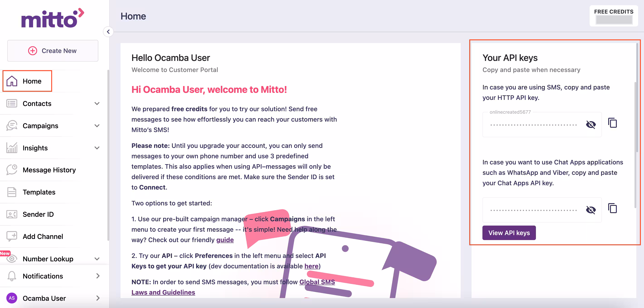Click the Add Channel icon
The image size is (644, 308).
[12, 236]
